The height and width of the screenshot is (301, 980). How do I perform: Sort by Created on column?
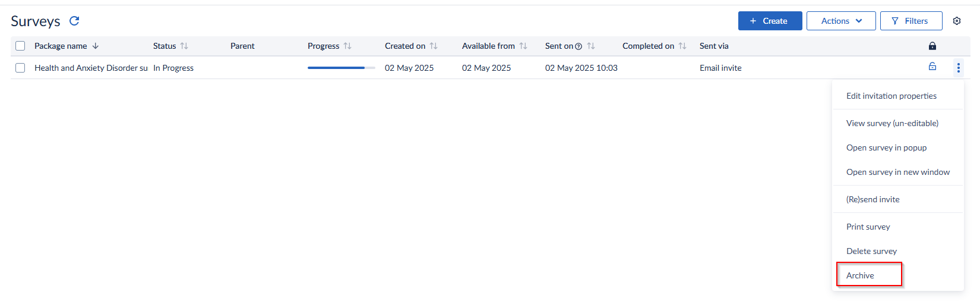tap(434, 46)
